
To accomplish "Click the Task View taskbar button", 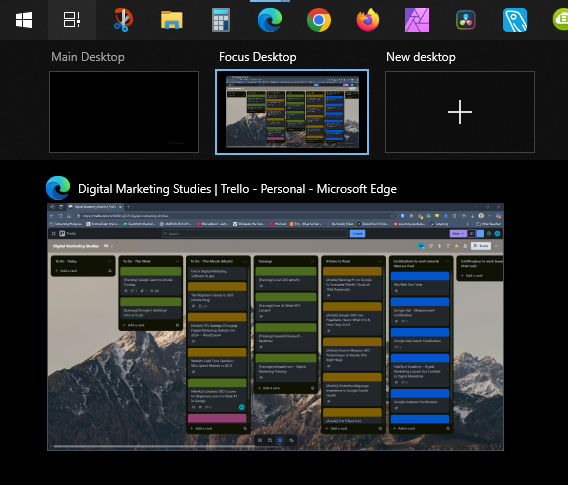I will tap(72, 20).
